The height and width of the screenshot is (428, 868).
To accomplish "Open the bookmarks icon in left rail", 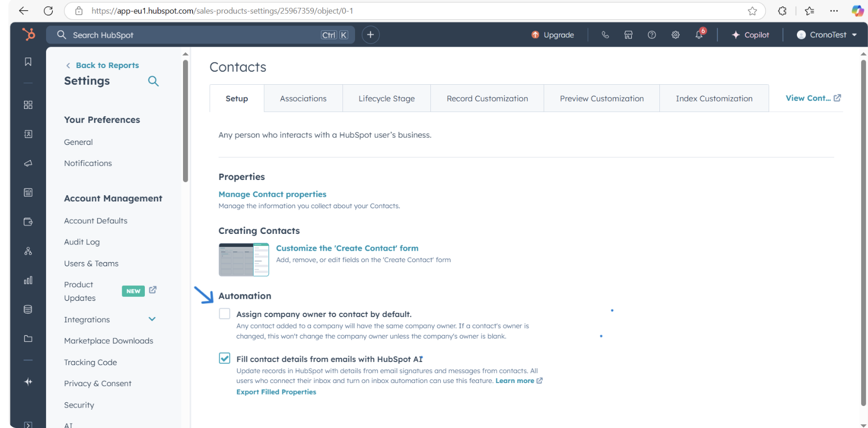I will click(x=28, y=62).
